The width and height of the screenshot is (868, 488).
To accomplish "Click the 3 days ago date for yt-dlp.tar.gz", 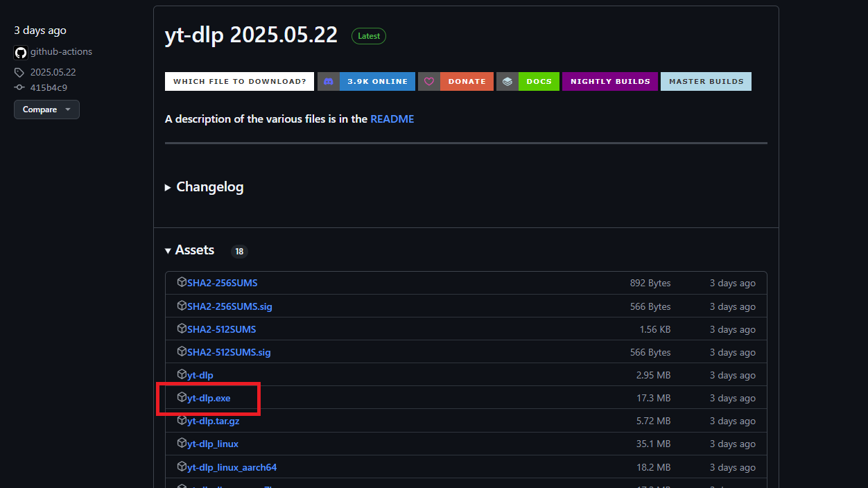I will click(733, 421).
